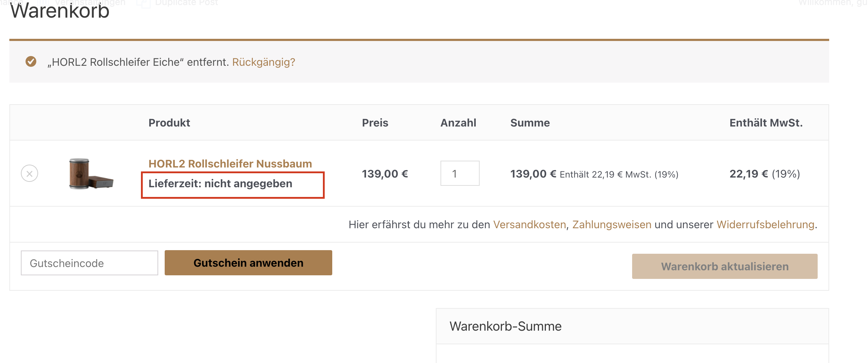
Task: Undo removal via Rückgängig link
Action: click(264, 62)
